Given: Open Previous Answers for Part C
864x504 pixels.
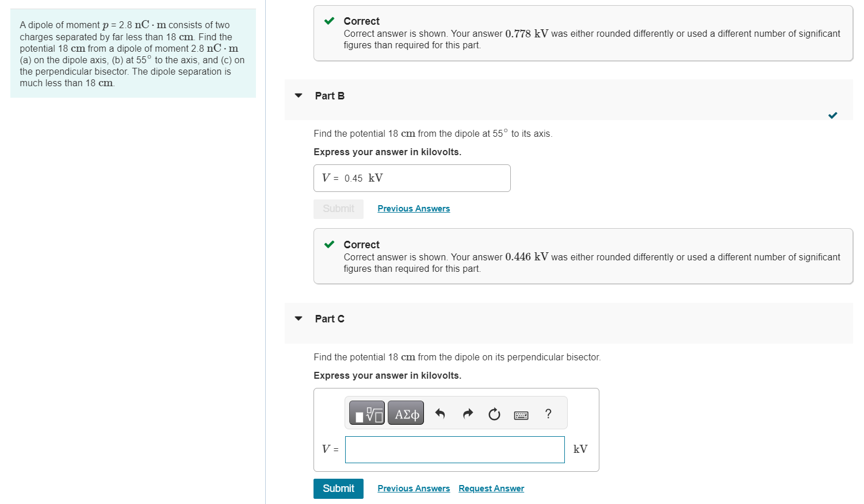Looking at the screenshot, I should click(414, 488).
